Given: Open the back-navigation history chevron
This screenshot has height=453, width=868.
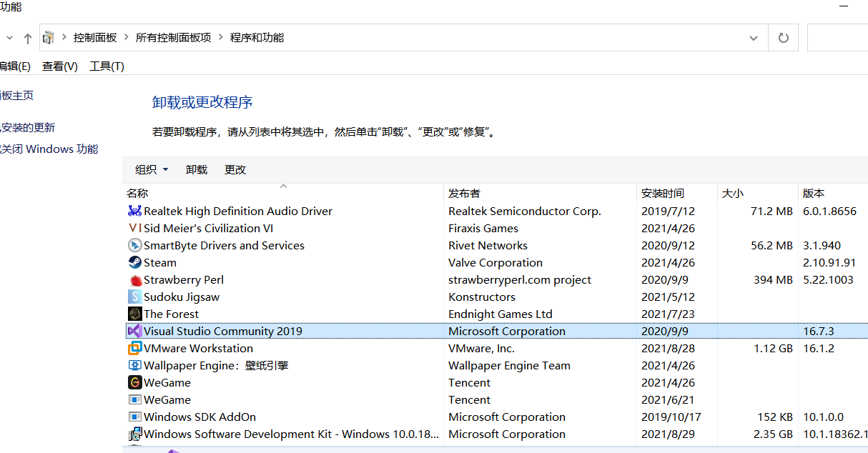Looking at the screenshot, I should pyautogui.click(x=9, y=37).
